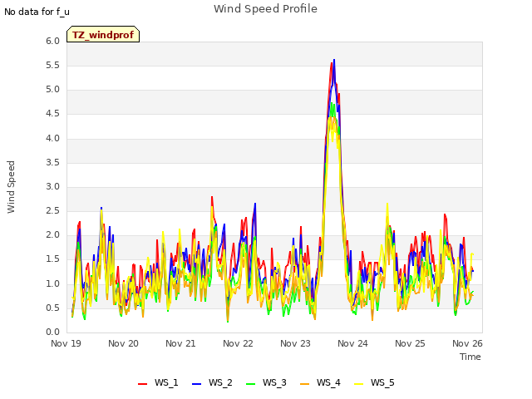Image resolution: width=532 pixels, height=399 pixels.
Task: Click the 5.0 y-axis tick label
Action: [53, 90]
